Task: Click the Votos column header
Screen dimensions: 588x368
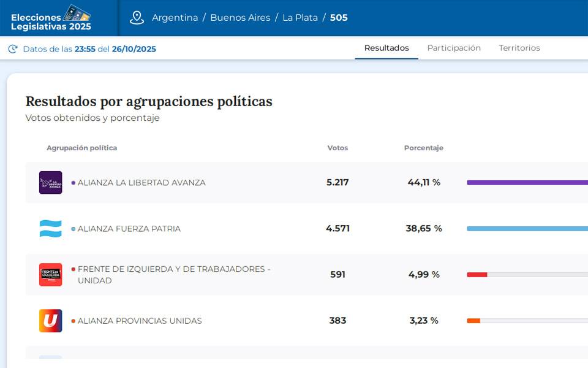Action: coord(337,148)
